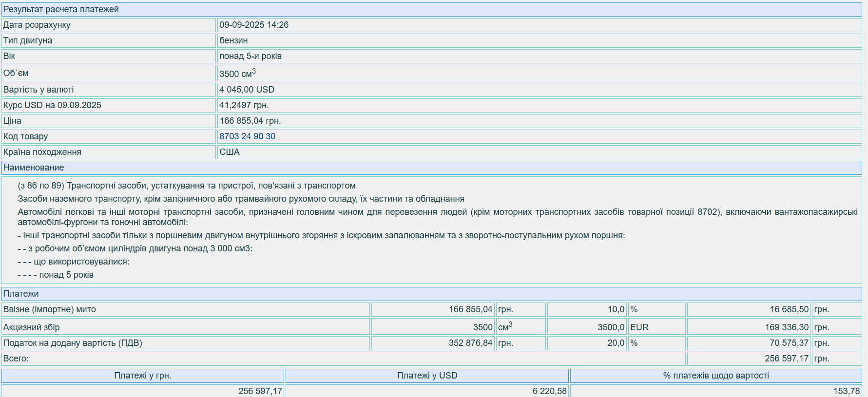868x397 pixels.
Task: Click the "Всего:" row label
Action: point(16,359)
